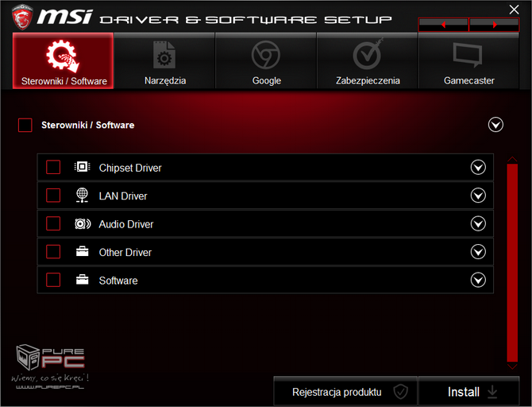Viewport: 532px width, 407px height.
Task: Click the Other Driver label
Action: click(x=125, y=253)
